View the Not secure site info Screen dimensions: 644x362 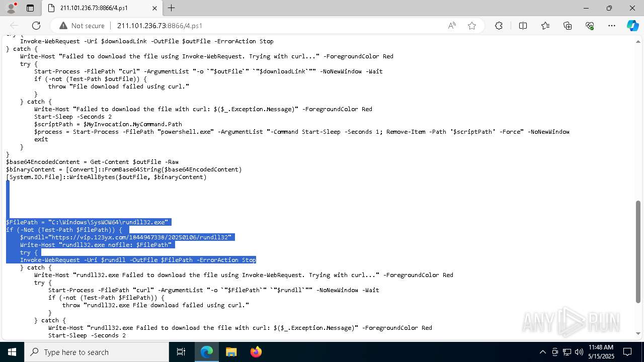click(82, 26)
